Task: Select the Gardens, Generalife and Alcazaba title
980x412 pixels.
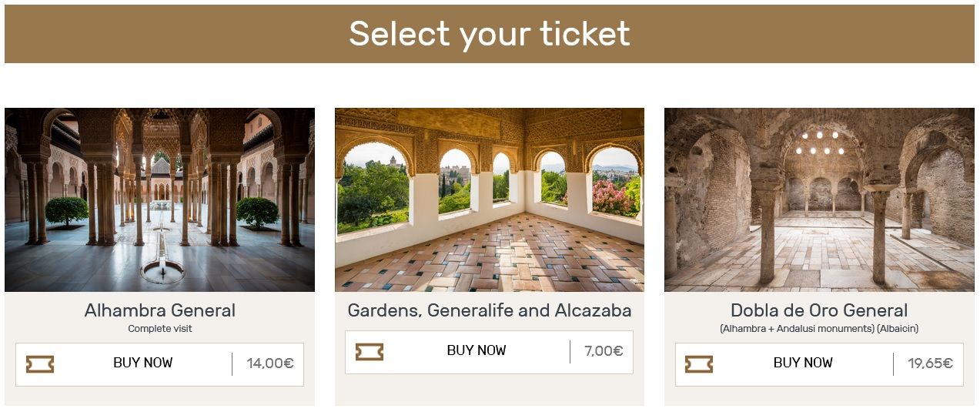Action: pos(490,311)
